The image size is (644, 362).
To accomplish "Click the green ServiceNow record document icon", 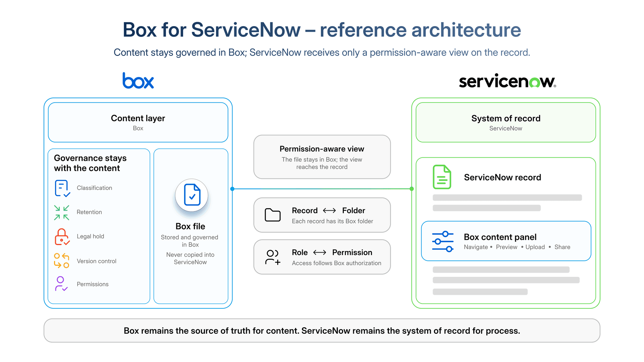I will coord(442,177).
